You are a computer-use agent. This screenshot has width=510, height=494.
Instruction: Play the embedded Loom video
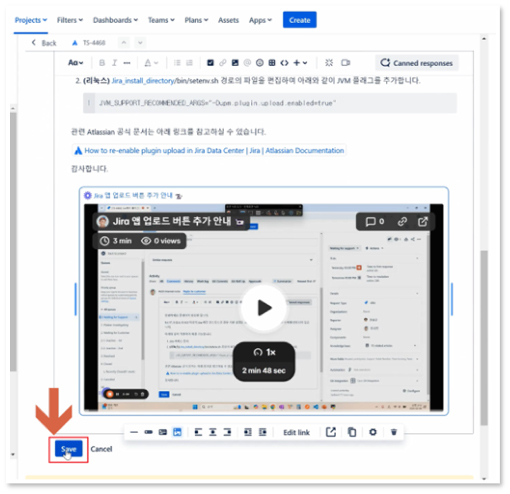click(264, 308)
